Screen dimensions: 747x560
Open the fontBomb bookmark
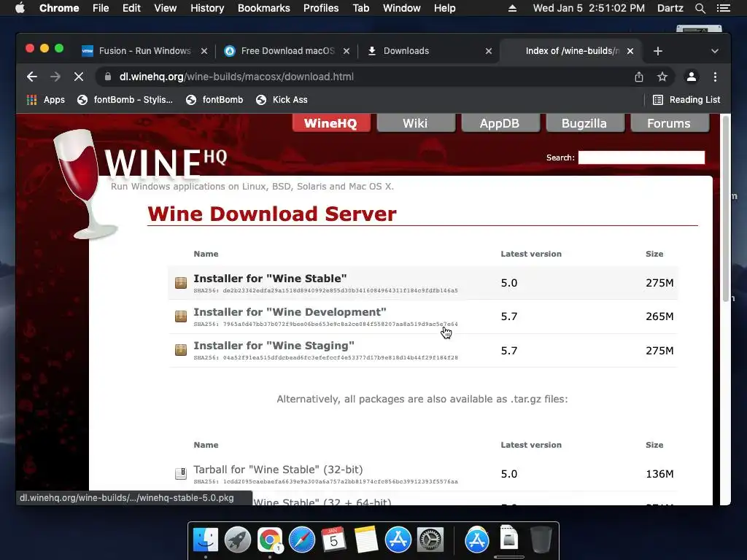click(214, 99)
